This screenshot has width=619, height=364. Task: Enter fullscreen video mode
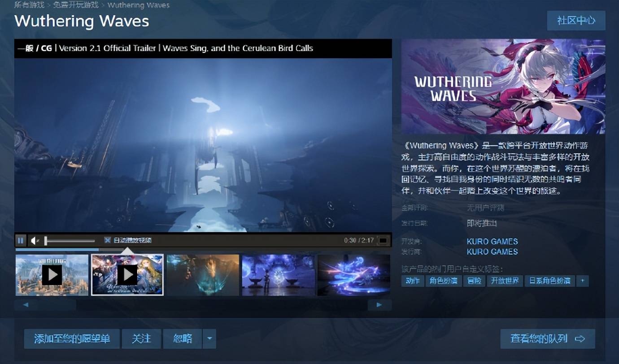click(383, 241)
